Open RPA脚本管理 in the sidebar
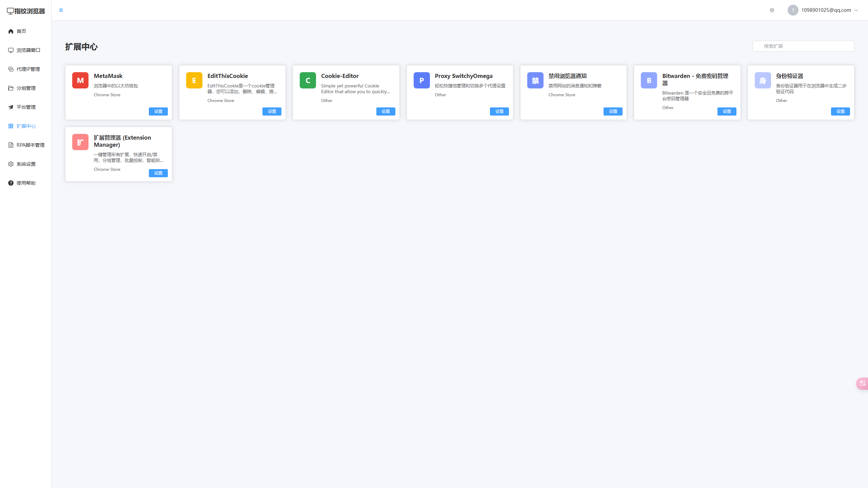 (x=30, y=145)
